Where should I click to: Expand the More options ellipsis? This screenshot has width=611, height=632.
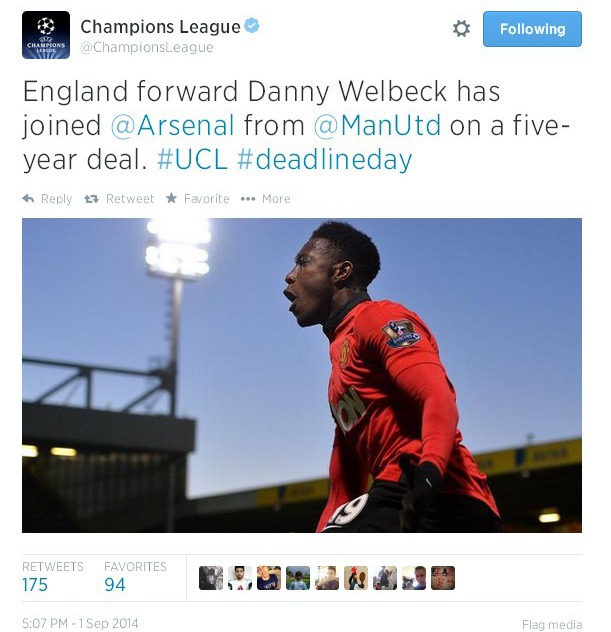(248, 199)
